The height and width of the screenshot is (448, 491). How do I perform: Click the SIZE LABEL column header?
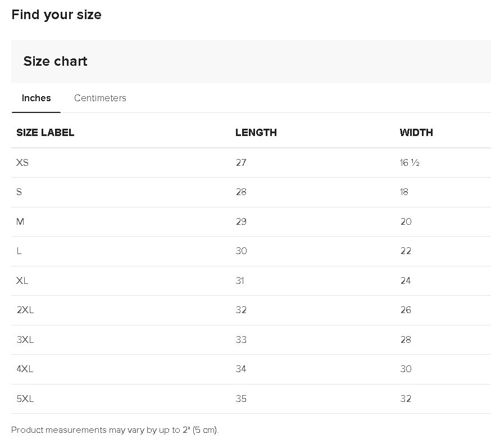[x=46, y=133]
